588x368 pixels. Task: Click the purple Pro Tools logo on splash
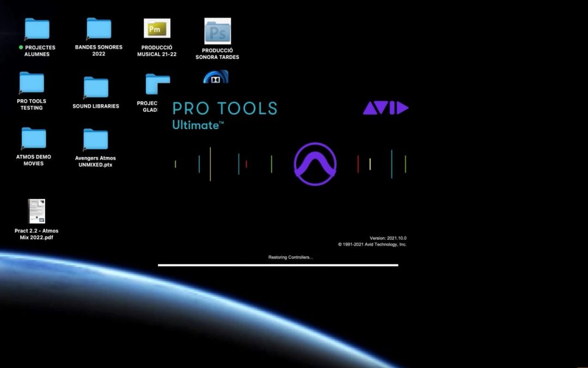coord(315,164)
